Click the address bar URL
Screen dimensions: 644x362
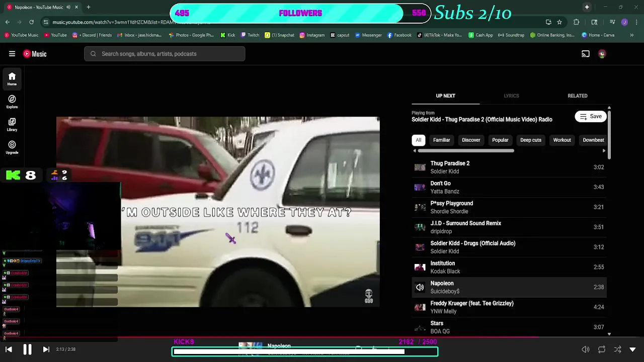tap(132, 22)
